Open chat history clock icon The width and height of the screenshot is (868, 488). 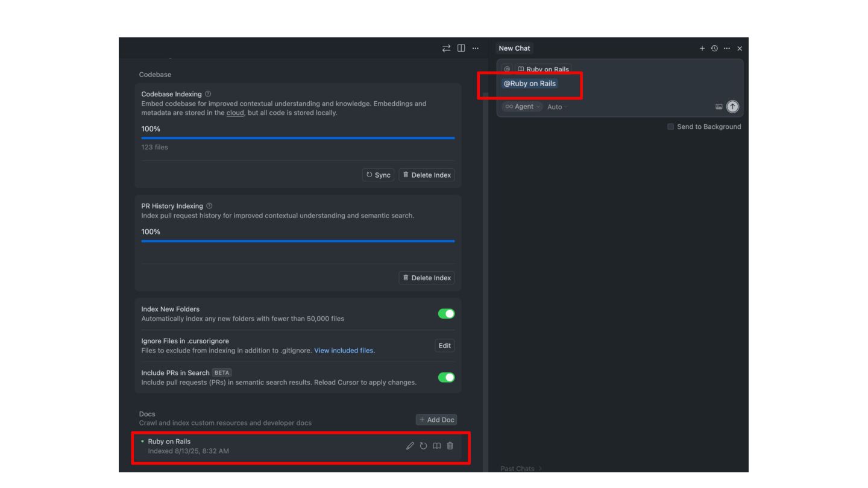pos(714,48)
